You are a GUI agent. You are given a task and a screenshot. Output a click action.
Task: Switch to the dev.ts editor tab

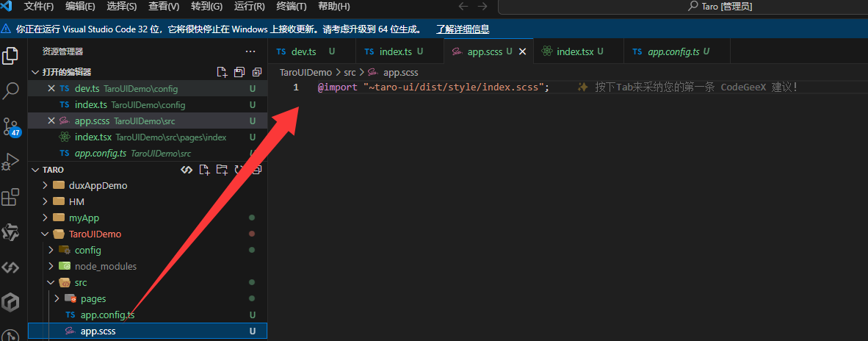tap(311, 51)
